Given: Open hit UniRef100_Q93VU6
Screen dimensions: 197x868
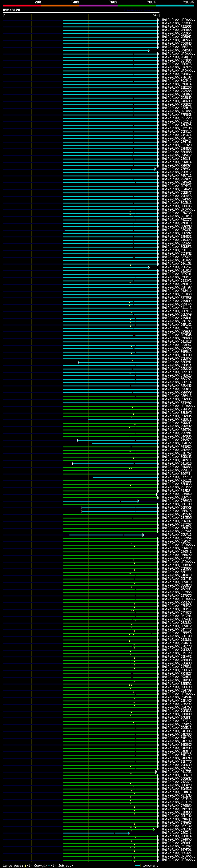Looking at the screenshot, I should point(177,23).
